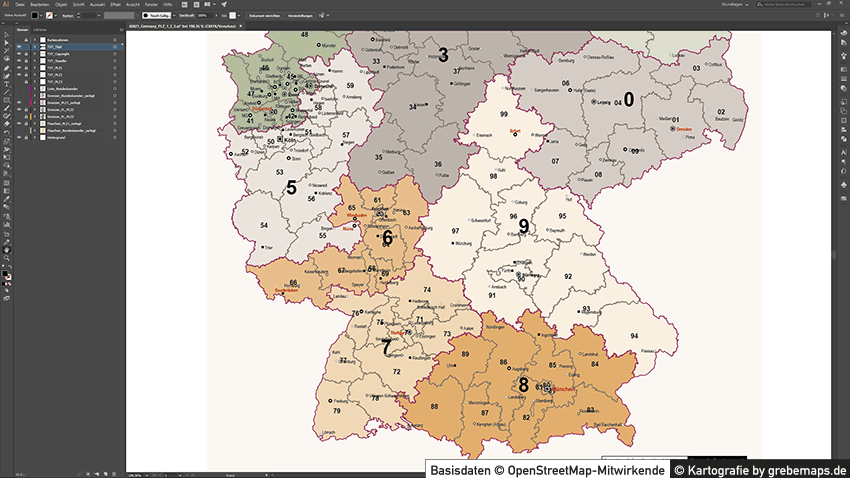Choose the Hand tool
Viewport: 850px width, 478px height.
pyautogui.click(x=6, y=248)
